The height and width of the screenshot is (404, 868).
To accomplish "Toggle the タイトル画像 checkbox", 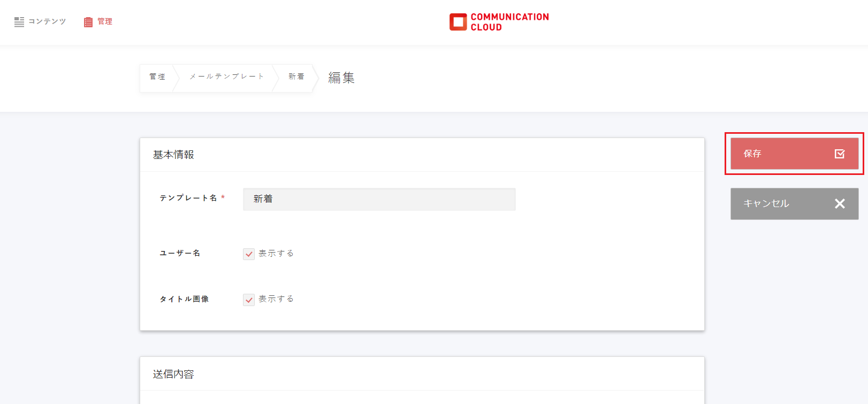I will (x=249, y=300).
